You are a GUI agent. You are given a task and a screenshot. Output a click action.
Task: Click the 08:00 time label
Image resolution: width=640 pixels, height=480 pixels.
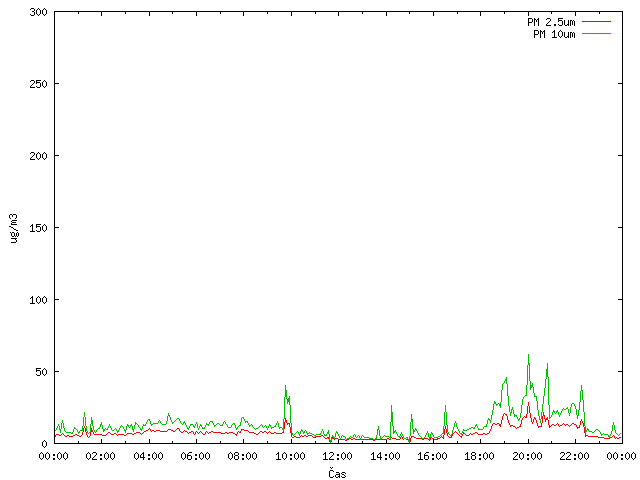242,456
